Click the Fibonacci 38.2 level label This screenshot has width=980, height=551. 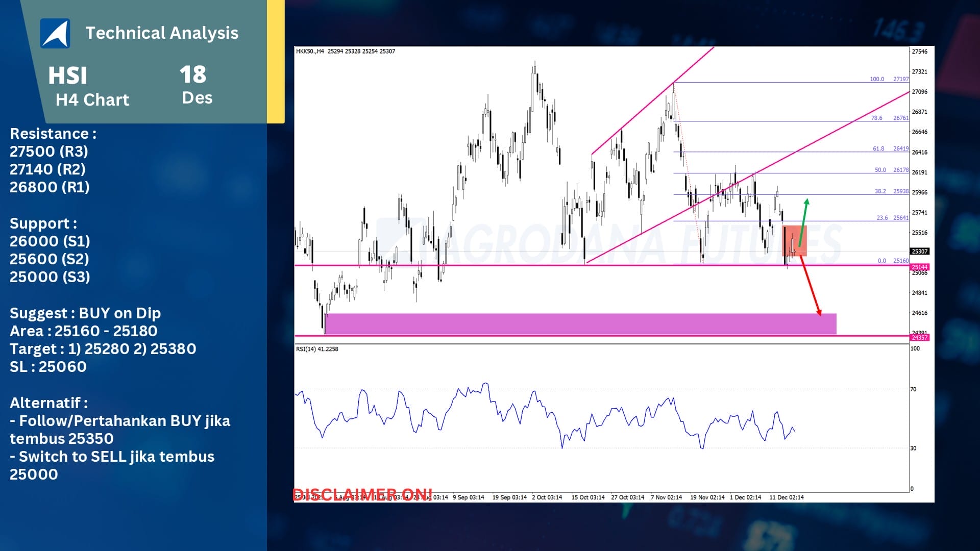(x=880, y=191)
